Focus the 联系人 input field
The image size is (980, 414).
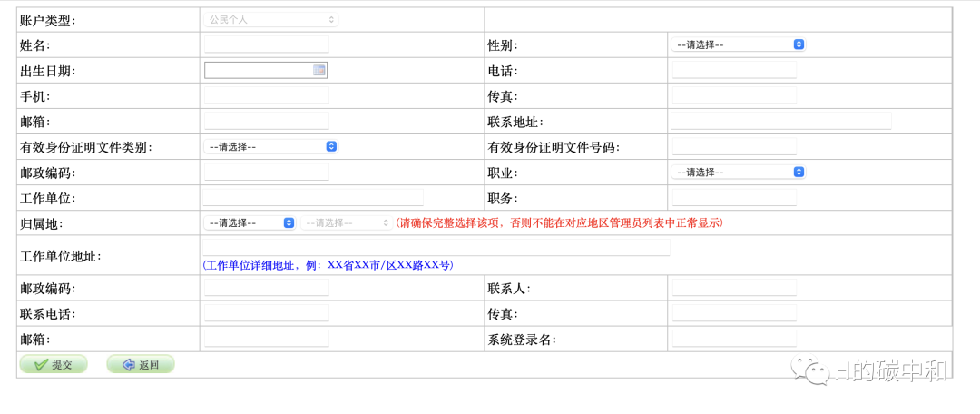734,288
